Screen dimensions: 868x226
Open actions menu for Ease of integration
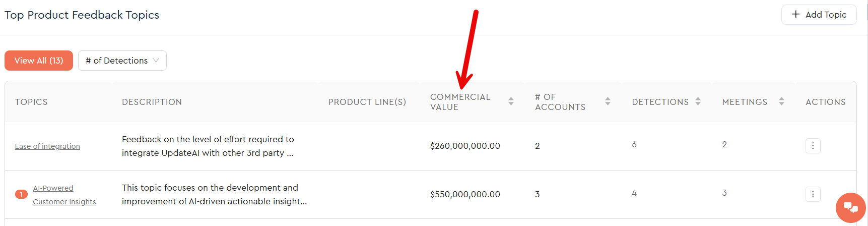pos(813,146)
